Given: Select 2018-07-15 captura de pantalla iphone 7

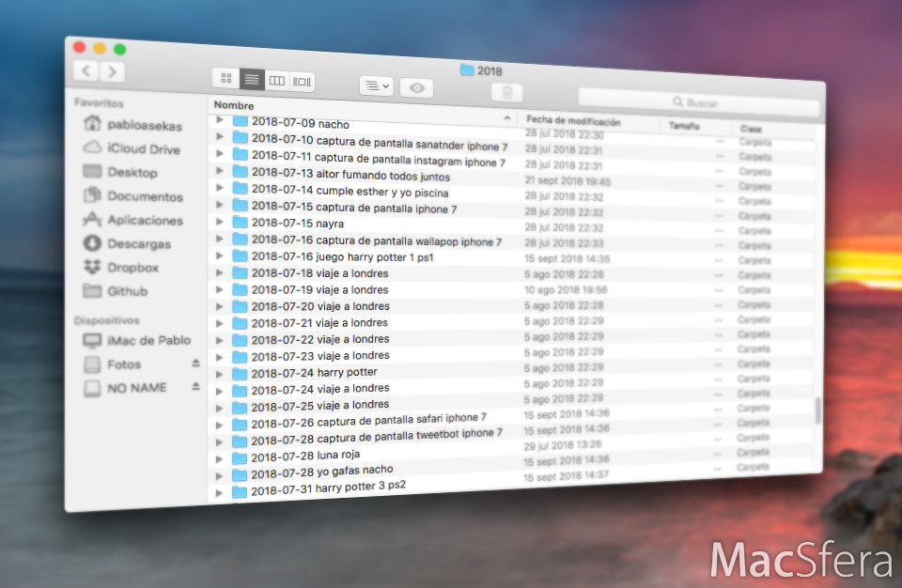Looking at the screenshot, I should point(354,208).
